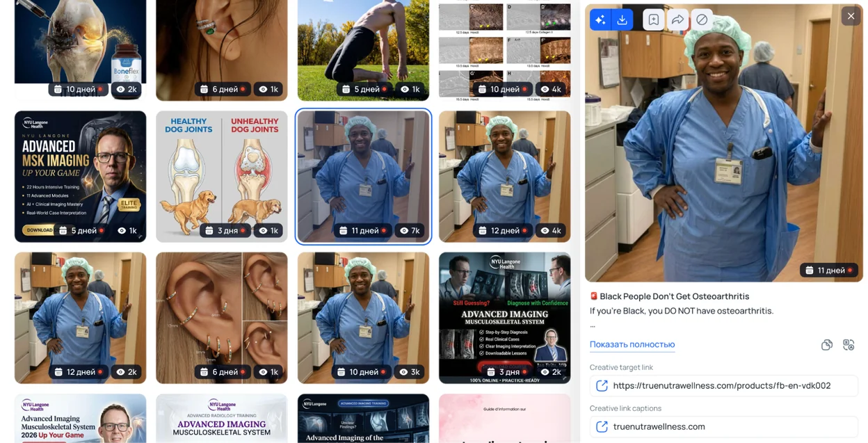Click "Показать полностью" to expand ad text
Viewport: 868px width, 443px height.
pyautogui.click(x=632, y=344)
